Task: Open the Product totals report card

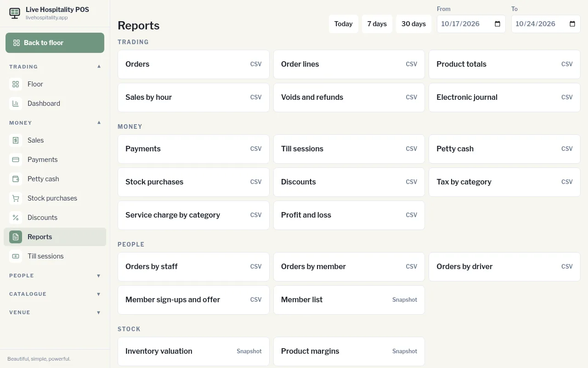Action: point(504,64)
